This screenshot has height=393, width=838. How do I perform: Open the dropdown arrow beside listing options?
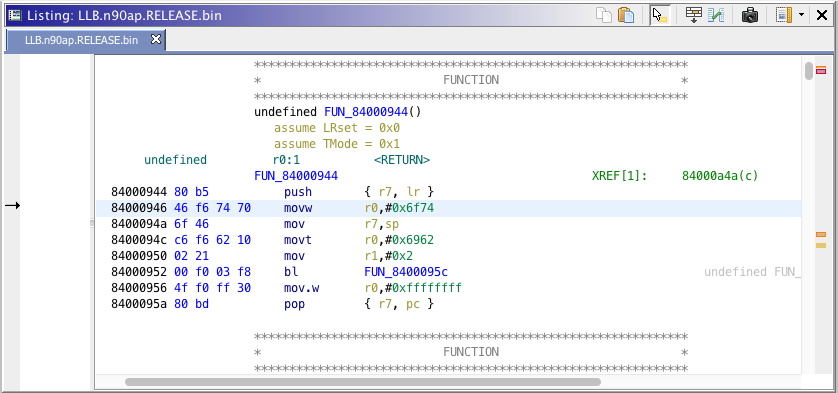[x=801, y=15]
